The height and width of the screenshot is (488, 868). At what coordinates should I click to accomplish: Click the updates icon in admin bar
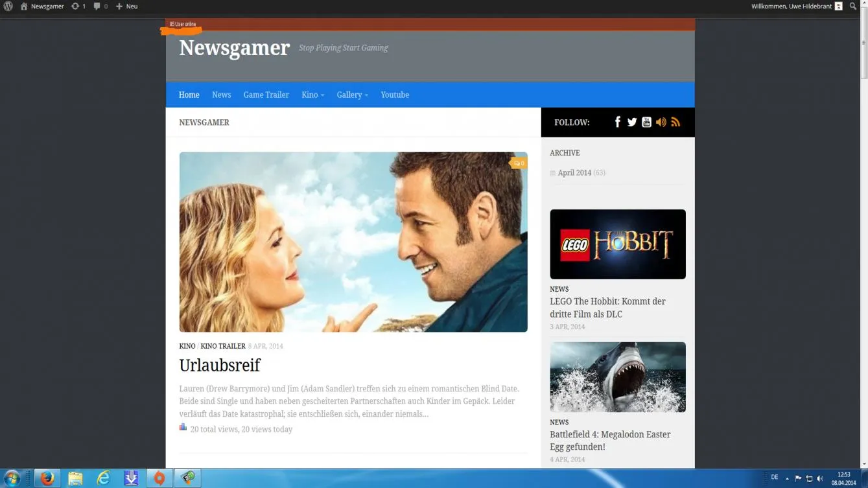pyautogui.click(x=78, y=6)
